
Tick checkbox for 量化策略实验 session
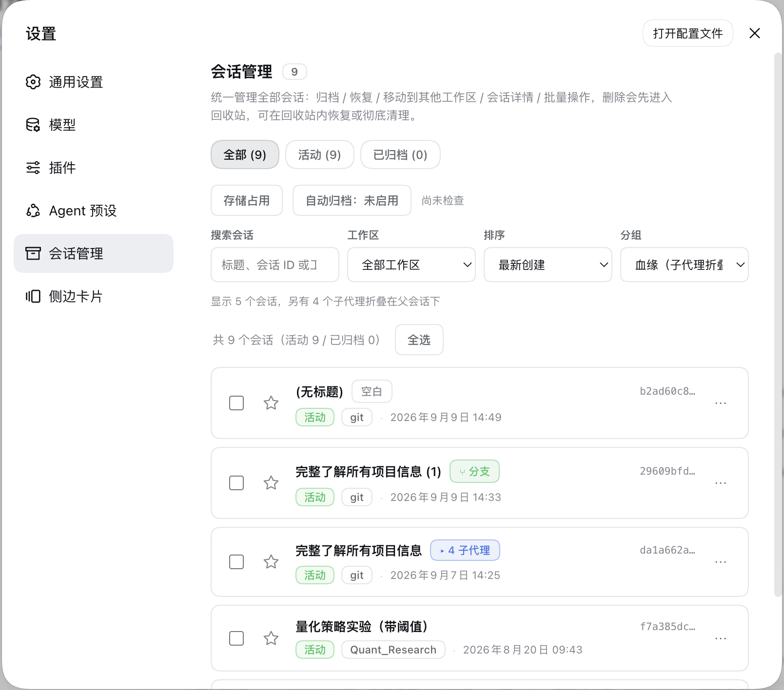point(236,638)
